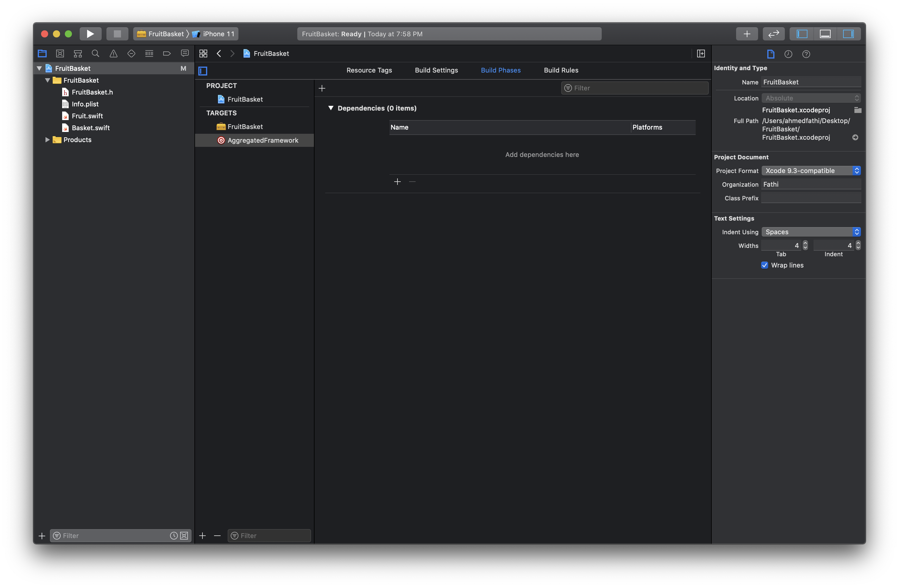
Task: Click the Organization text field
Action: click(x=811, y=184)
